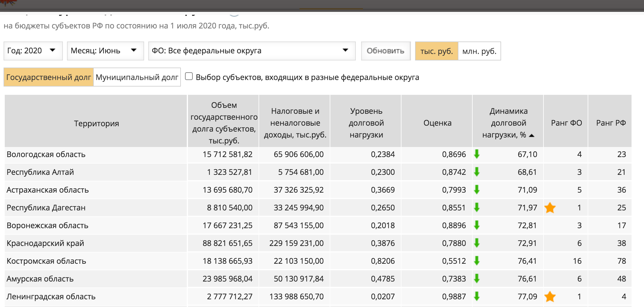Click green down arrow in Амурская область row
The height and width of the screenshot is (307, 644).
point(477,279)
